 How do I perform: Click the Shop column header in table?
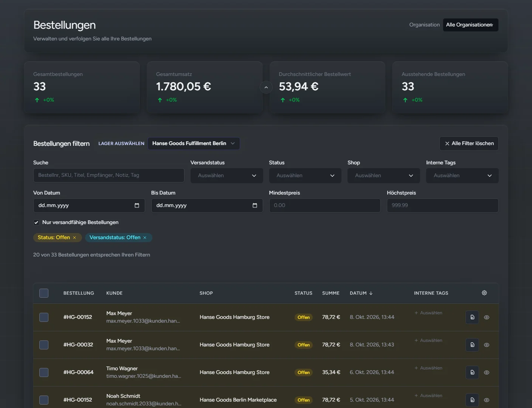206,293
